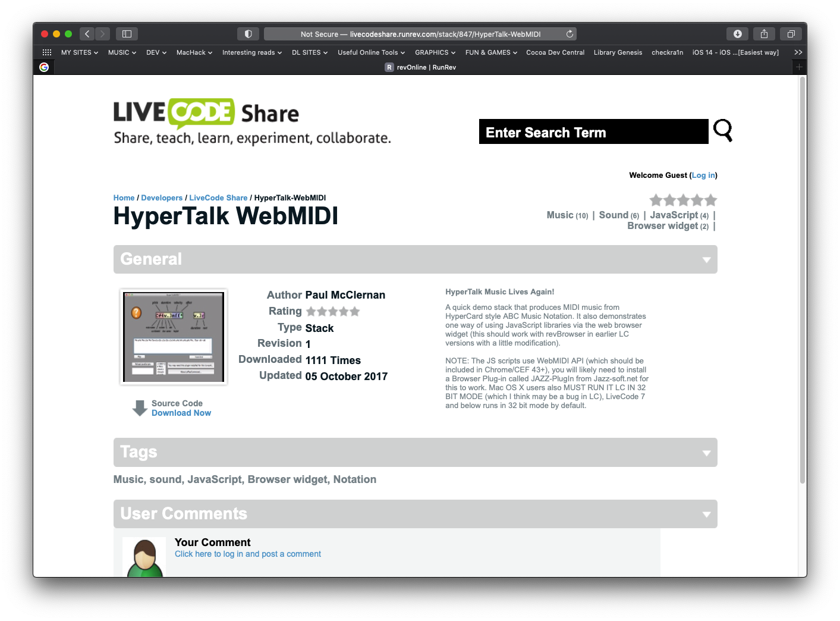
Task: Click the small Rating stars row
Action: pyautogui.click(x=333, y=311)
